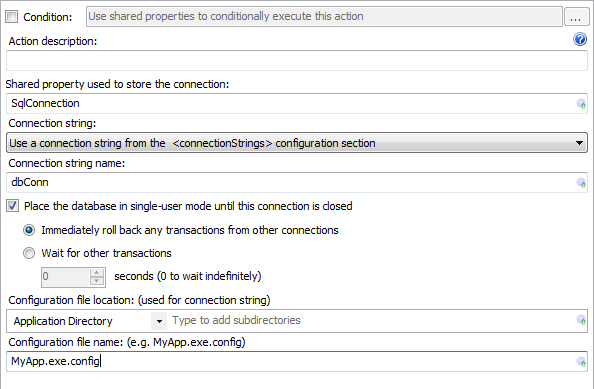
Task: Click the Action description text field
Action: [x=297, y=60]
